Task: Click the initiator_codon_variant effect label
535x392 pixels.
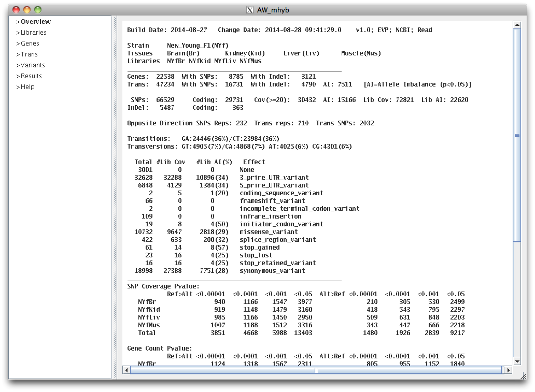Action: [x=281, y=224]
